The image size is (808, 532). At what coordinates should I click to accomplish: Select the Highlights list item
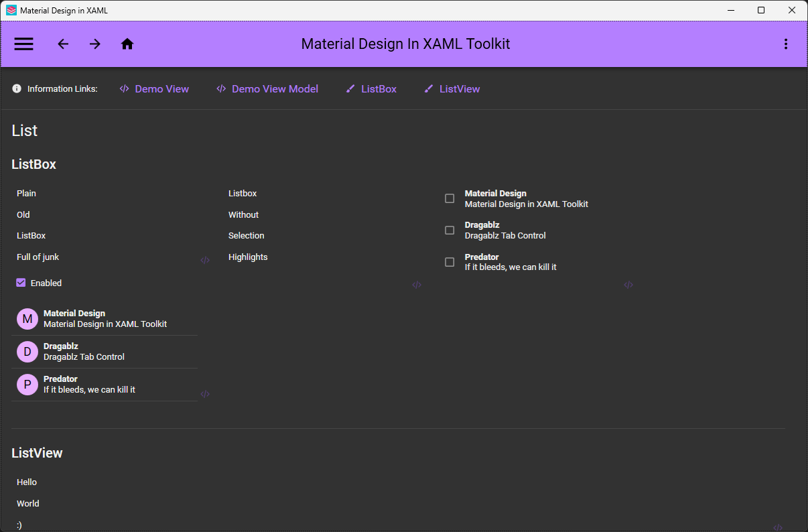316,257
